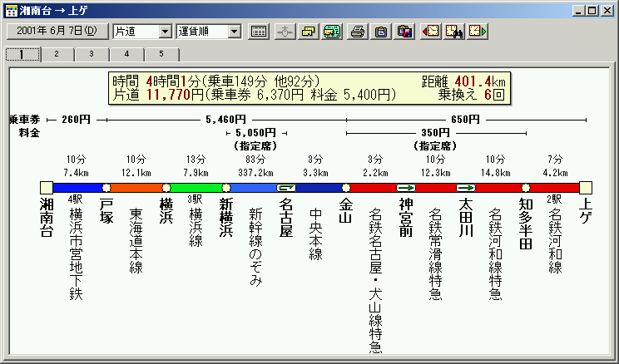Click the 上ゲ destination station square
Viewport: 619px width, 364px height.
point(585,188)
